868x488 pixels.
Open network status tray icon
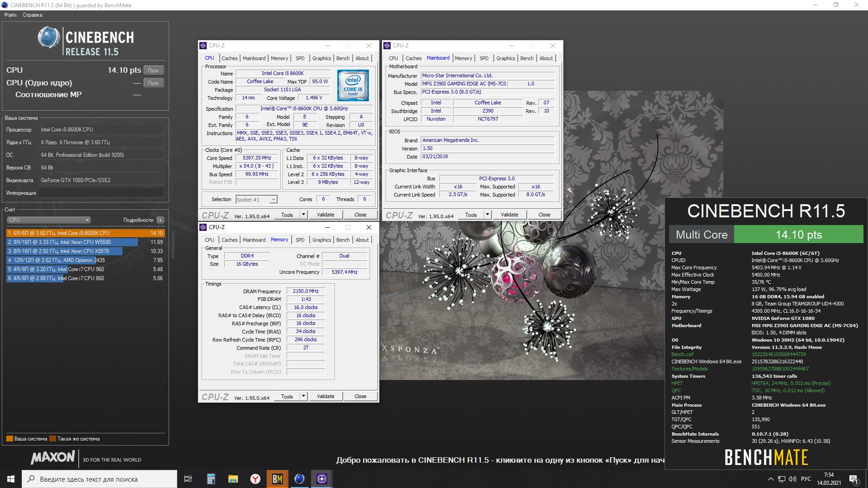pyautogui.click(x=782, y=479)
